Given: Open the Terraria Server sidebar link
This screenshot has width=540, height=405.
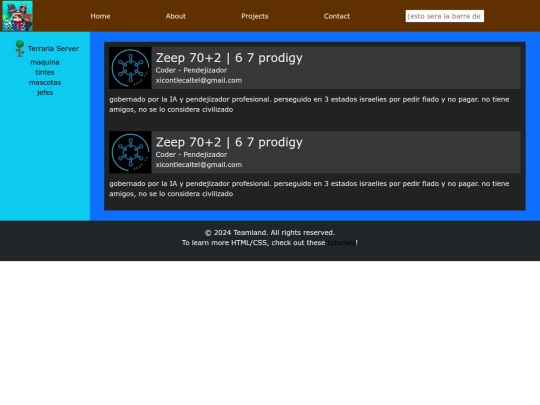Looking at the screenshot, I should 53,49.
